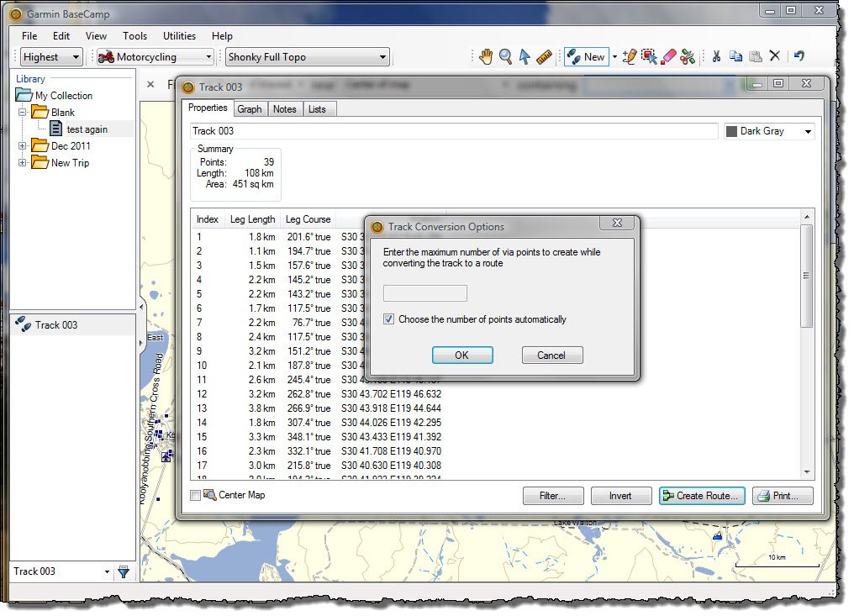This screenshot has height=616, width=854.
Task: Click the Index column header
Action: coord(208,219)
